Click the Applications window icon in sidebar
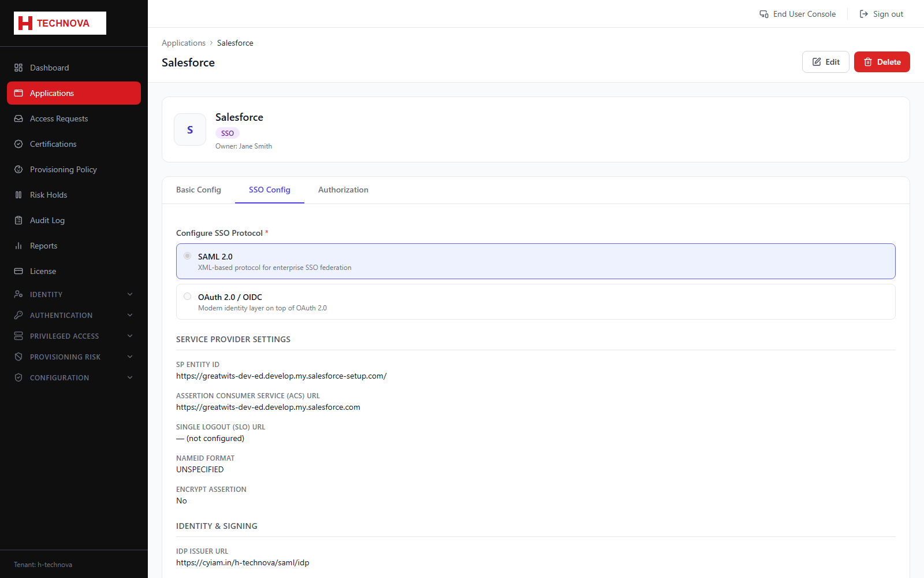Viewport: 924px width, 578px height. (x=18, y=93)
